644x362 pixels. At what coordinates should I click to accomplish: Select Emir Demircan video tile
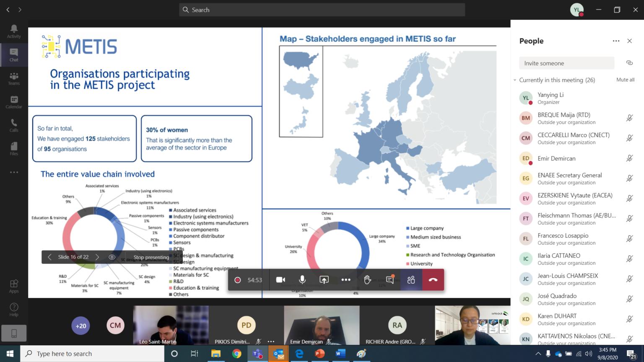pyautogui.click(x=322, y=325)
